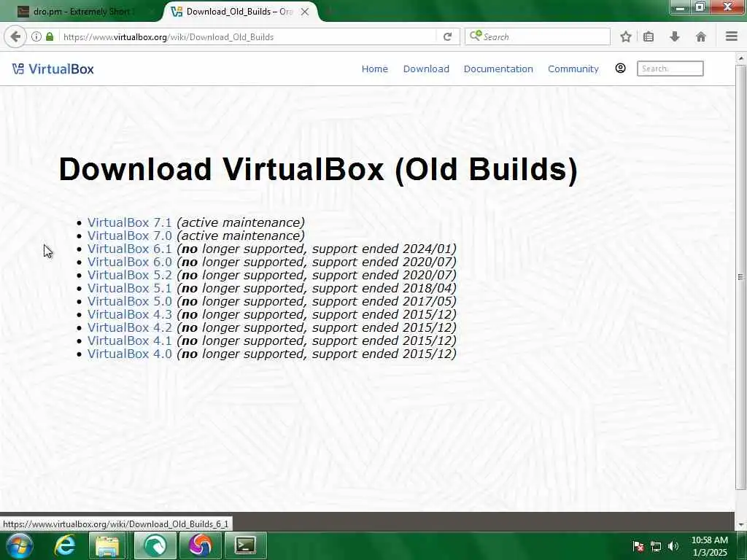Show bookmarks list icon in toolbar
The image size is (747, 560).
(649, 36)
